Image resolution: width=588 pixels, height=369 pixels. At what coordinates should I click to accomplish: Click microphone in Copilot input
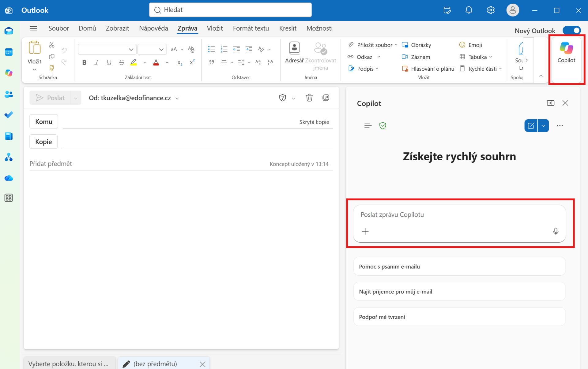556,231
